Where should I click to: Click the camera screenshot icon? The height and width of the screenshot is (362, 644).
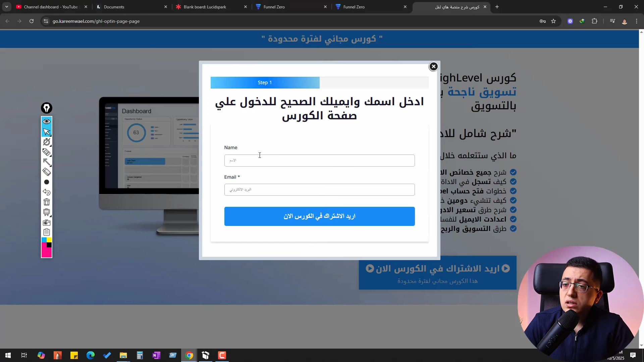coord(47,223)
